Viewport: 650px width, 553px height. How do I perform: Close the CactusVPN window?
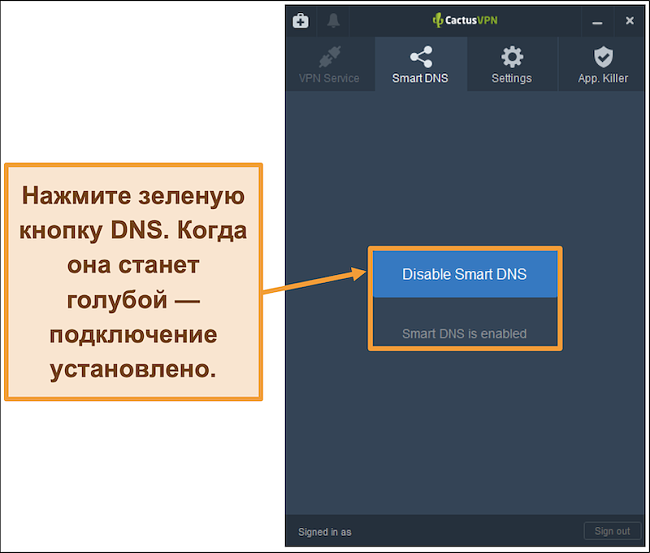[x=630, y=21]
